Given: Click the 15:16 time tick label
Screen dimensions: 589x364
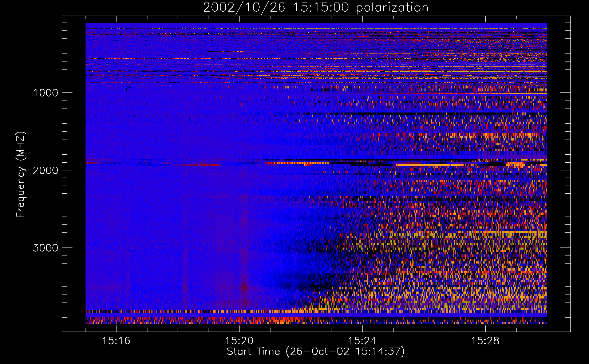Looking at the screenshot, I should [116, 341].
